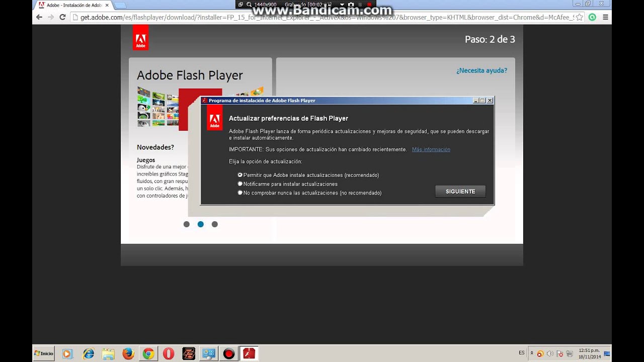This screenshot has width=644, height=362.
Task: Select the second blue carousel dot
Action: tap(201, 224)
